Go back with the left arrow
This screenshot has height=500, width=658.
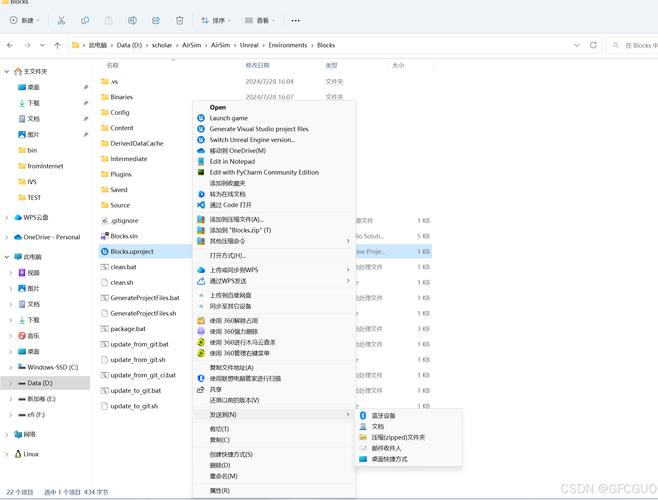(x=10, y=45)
